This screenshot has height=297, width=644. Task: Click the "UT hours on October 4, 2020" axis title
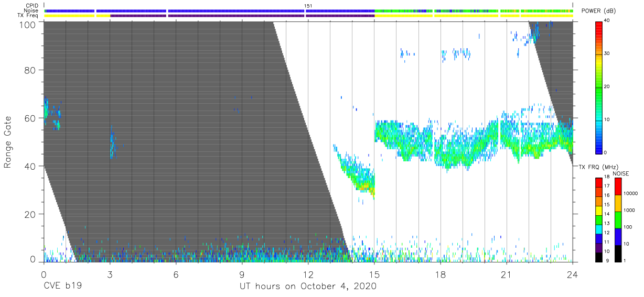point(308,287)
